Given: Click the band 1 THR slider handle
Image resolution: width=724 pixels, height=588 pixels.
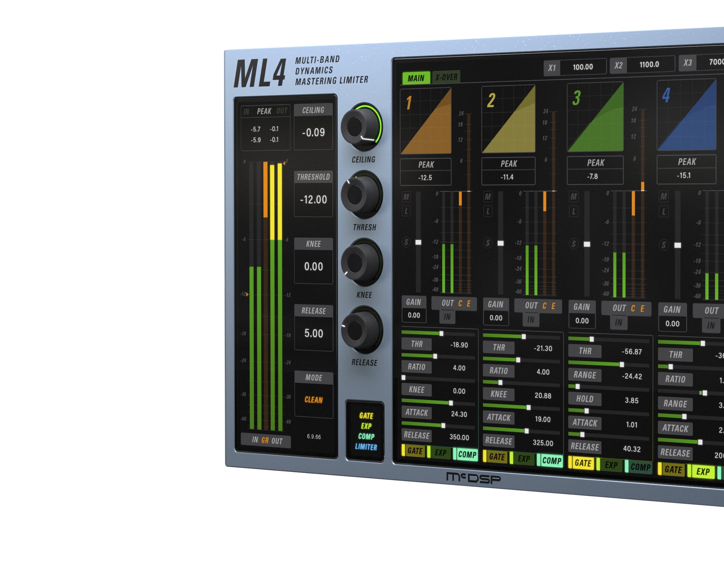Looking at the screenshot, I should (441, 334).
